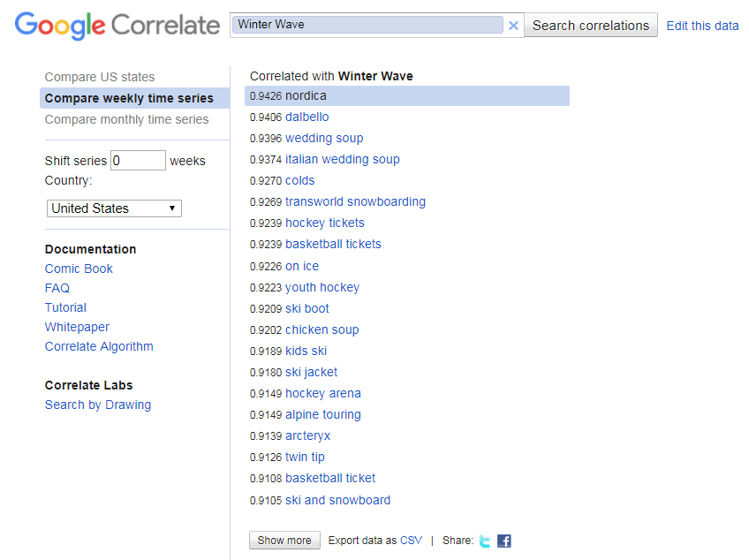Open the on ice correlation
This screenshot has width=749, height=560.
(302, 266)
